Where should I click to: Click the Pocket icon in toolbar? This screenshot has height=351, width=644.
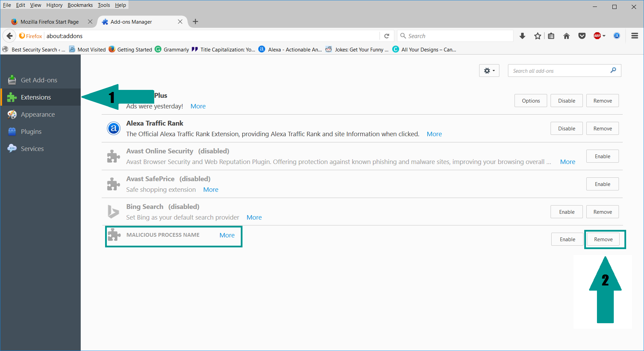click(582, 36)
